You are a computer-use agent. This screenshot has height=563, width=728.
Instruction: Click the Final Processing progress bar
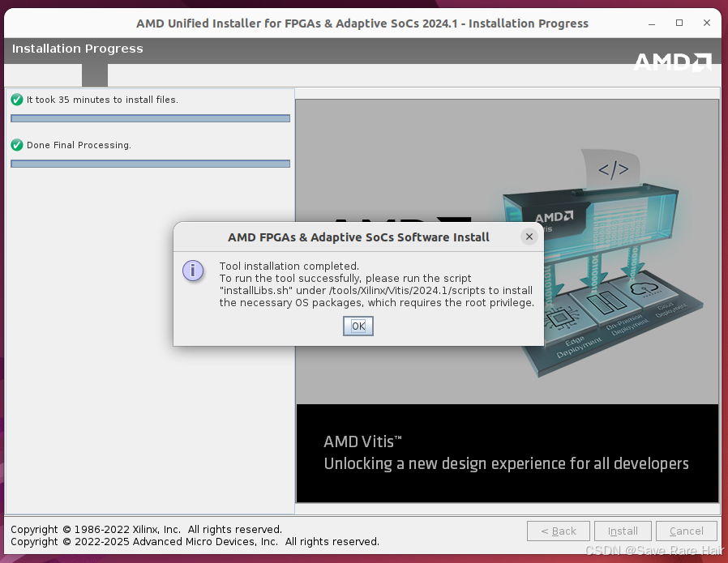pos(150,163)
